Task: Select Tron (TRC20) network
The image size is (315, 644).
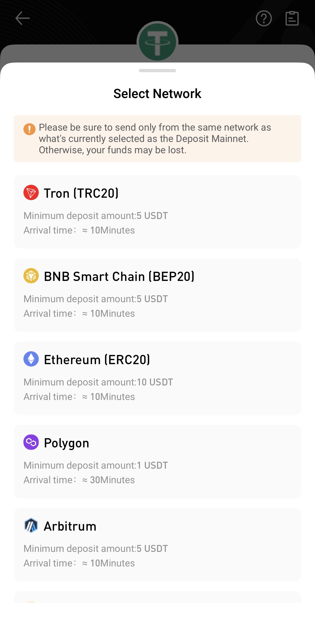Action: [157, 212]
